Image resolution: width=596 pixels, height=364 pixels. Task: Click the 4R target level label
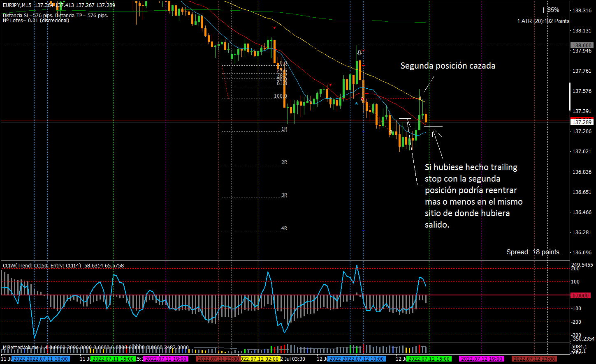[x=284, y=228]
